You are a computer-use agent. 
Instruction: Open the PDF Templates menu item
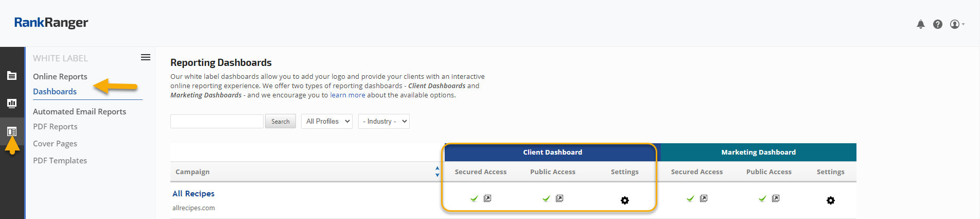[x=60, y=161]
